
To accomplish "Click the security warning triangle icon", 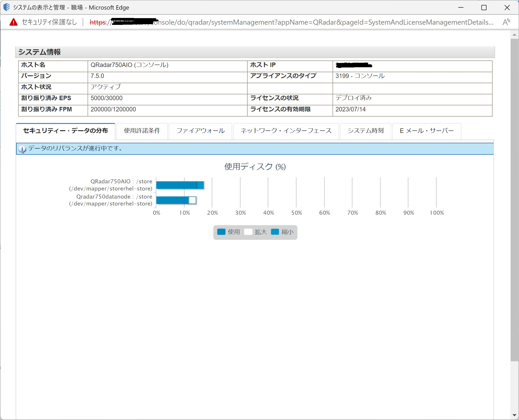I will click(x=13, y=22).
